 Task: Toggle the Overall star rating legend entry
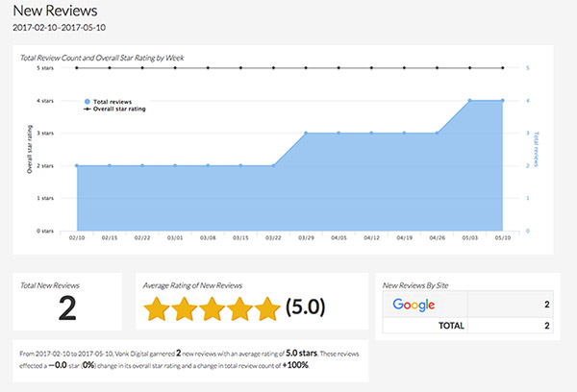[114, 109]
